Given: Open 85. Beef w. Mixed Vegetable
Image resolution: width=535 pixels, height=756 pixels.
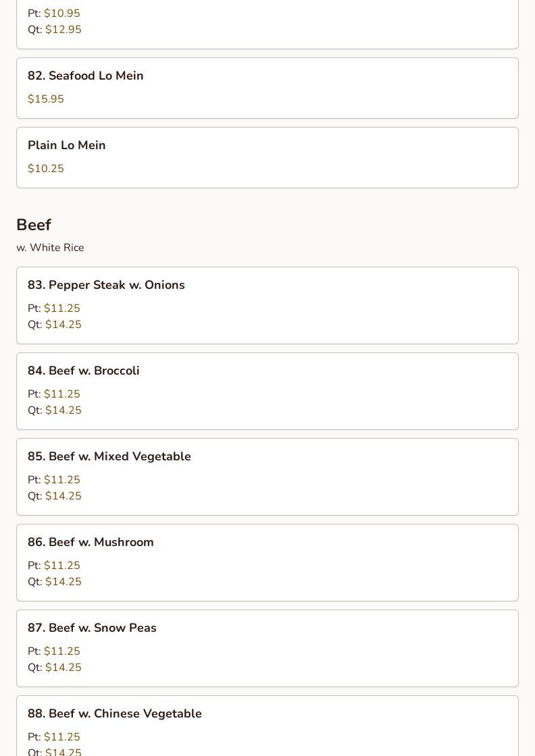Looking at the screenshot, I should [x=267, y=477].
